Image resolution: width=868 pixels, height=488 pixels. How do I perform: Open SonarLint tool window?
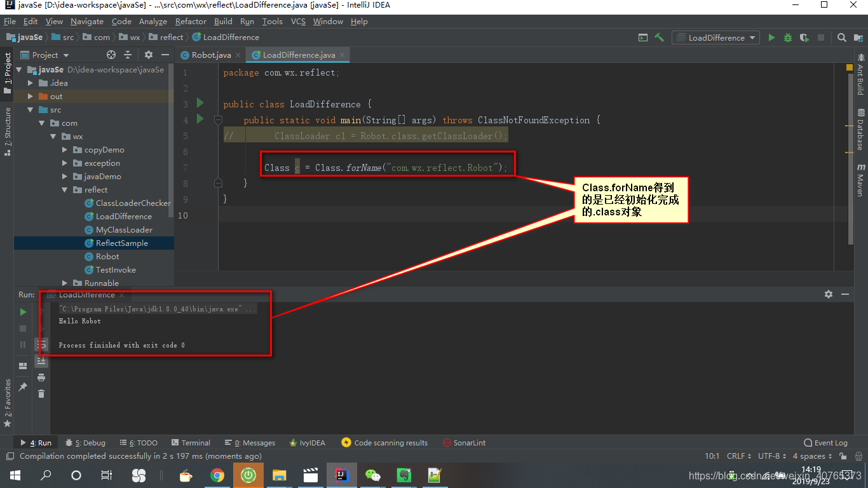[464, 443]
